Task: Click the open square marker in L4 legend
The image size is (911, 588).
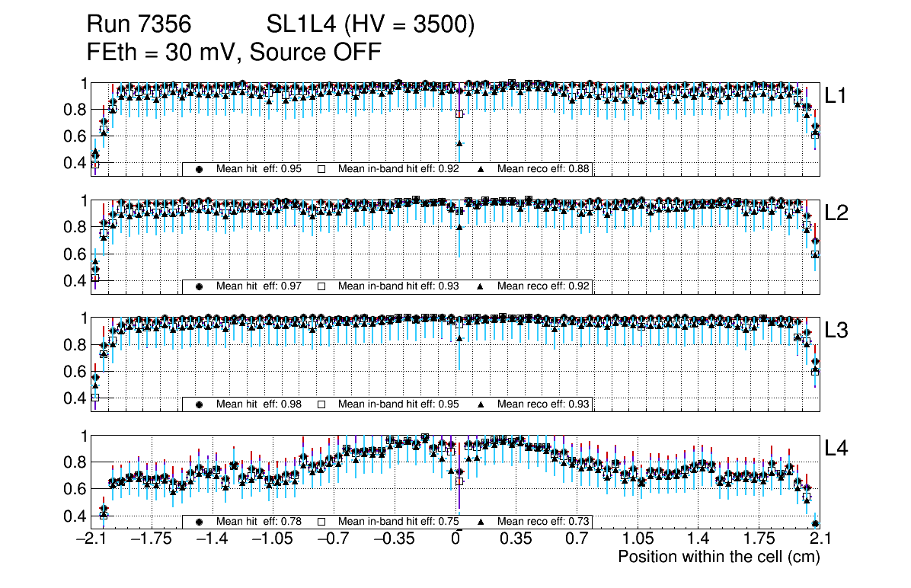Action: pyautogui.click(x=321, y=522)
